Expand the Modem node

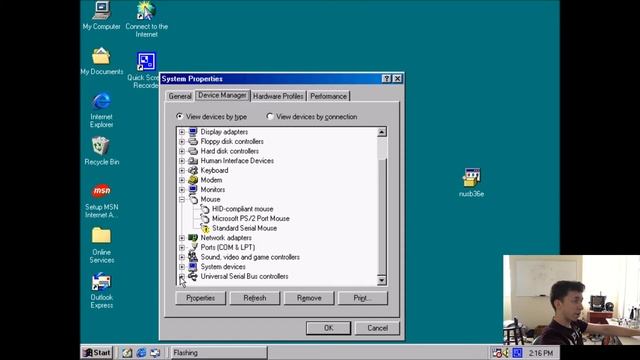(x=182, y=180)
